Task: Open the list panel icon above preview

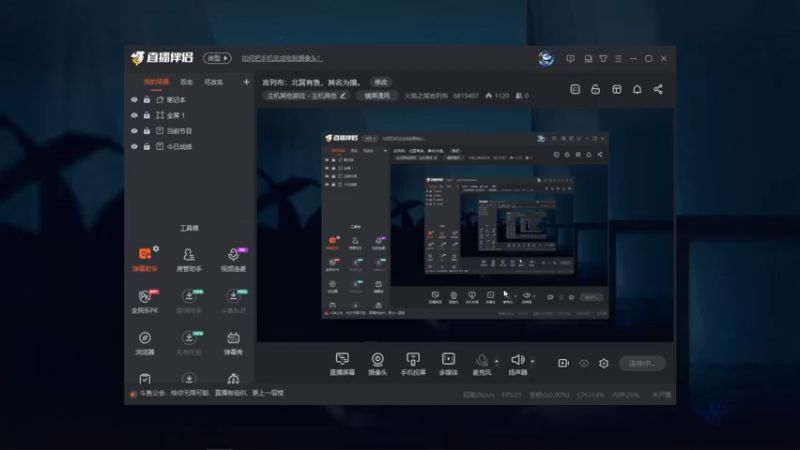Action: pyautogui.click(x=575, y=89)
